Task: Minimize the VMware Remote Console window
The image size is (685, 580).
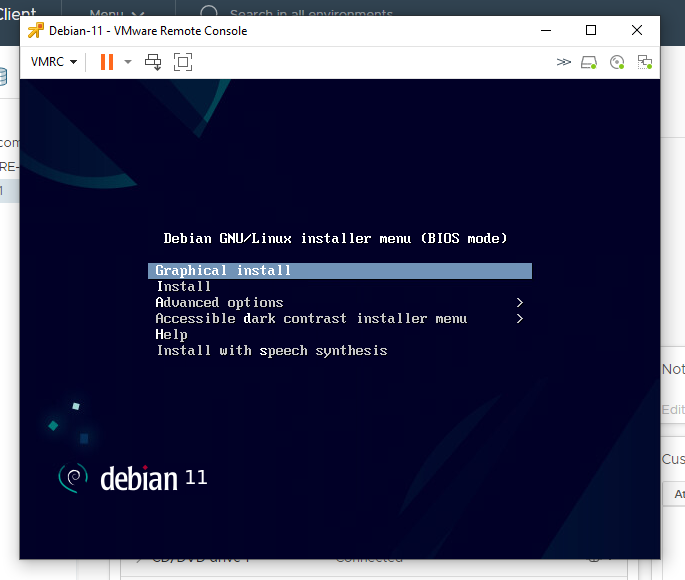Action: (x=546, y=31)
